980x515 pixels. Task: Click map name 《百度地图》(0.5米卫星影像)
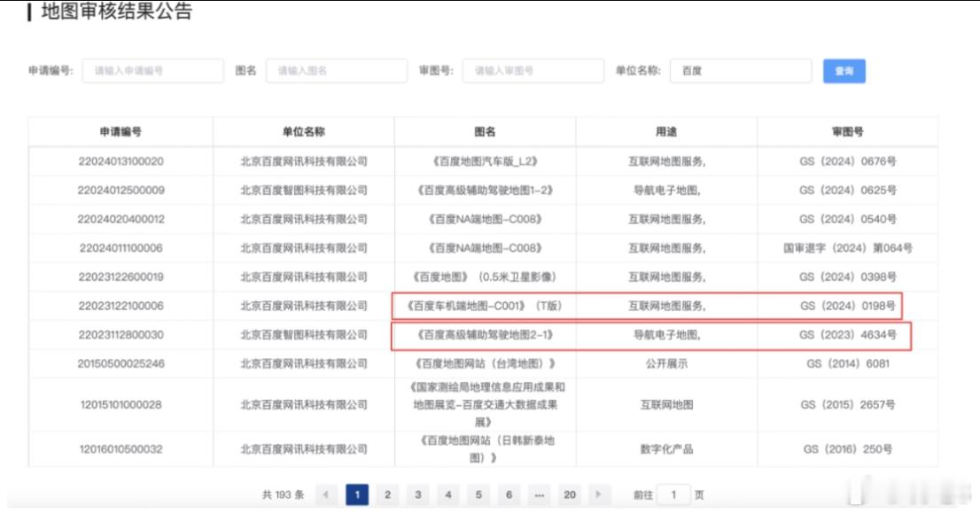pyautogui.click(x=485, y=277)
